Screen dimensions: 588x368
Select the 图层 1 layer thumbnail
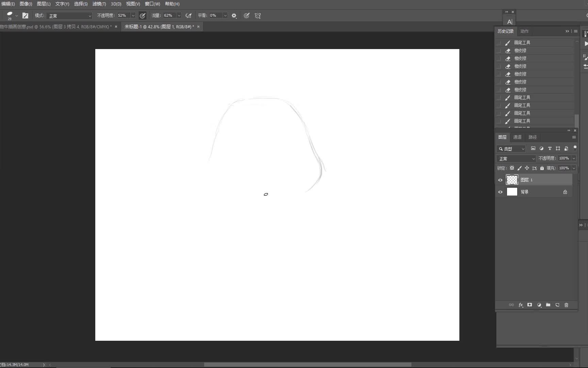click(x=512, y=180)
